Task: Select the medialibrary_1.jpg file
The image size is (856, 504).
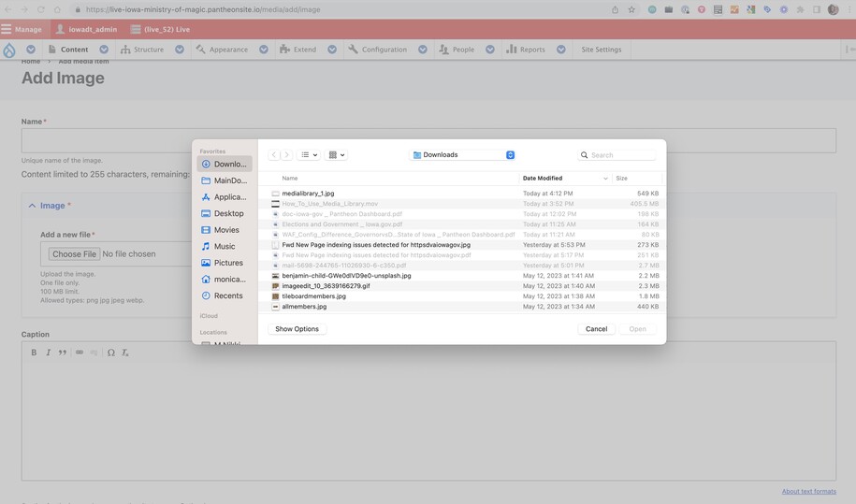Action: point(308,194)
